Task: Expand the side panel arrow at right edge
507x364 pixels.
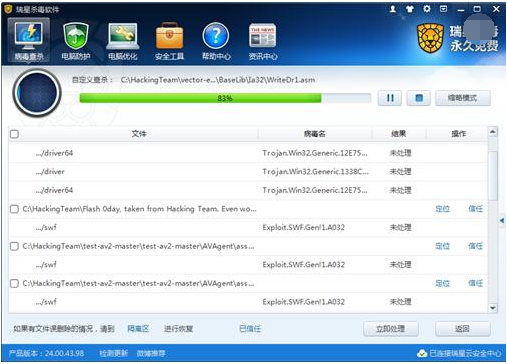Action: point(502,220)
